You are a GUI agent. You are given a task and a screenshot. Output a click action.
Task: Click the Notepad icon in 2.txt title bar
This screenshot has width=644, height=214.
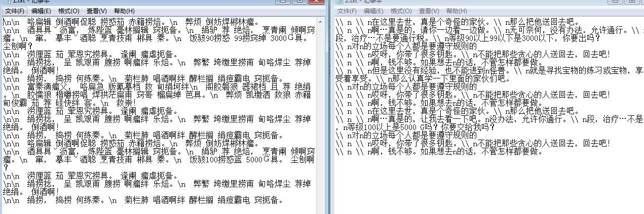[338, 2]
